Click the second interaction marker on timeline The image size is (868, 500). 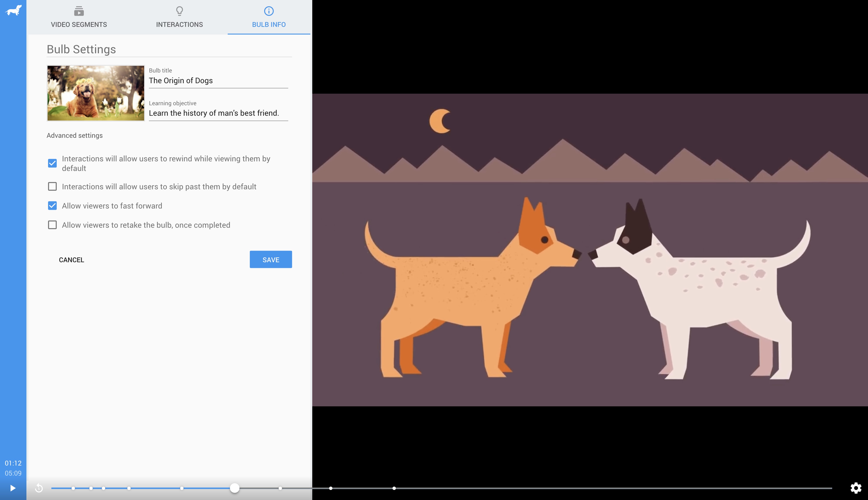[x=91, y=488]
